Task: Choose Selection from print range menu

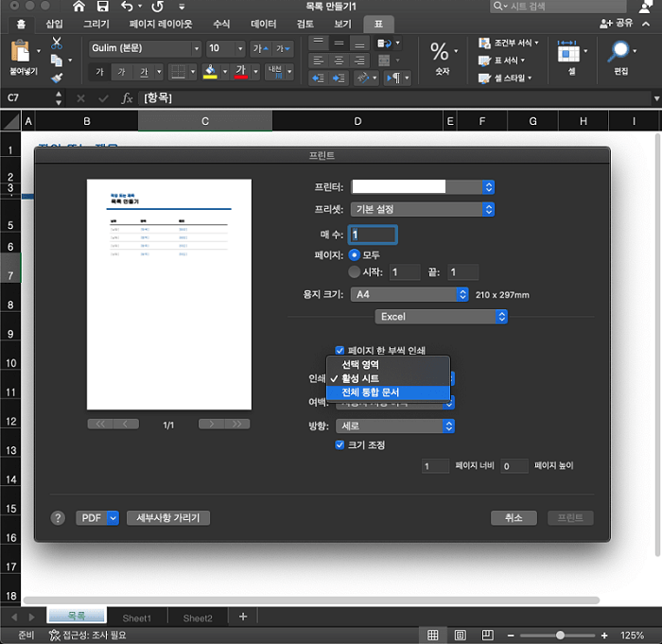Action: (388, 364)
